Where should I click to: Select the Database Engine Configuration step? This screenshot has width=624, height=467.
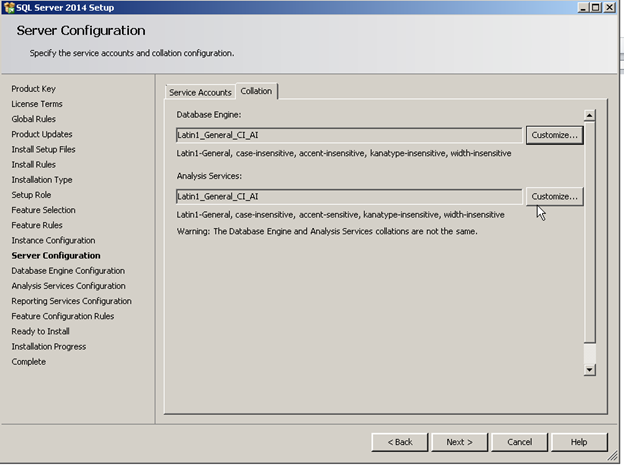coord(68,271)
